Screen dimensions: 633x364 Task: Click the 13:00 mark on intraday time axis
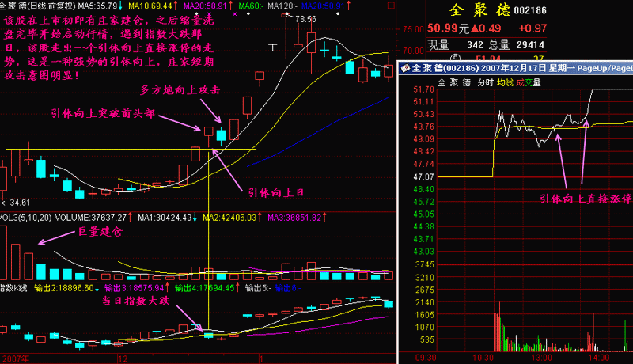coord(542,358)
